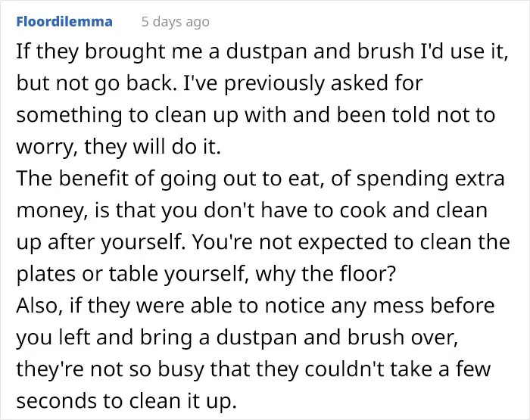Viewport: 530px width, 420px height.
Task: Open the Floordilemma user profile link
Action: point(64,22)
